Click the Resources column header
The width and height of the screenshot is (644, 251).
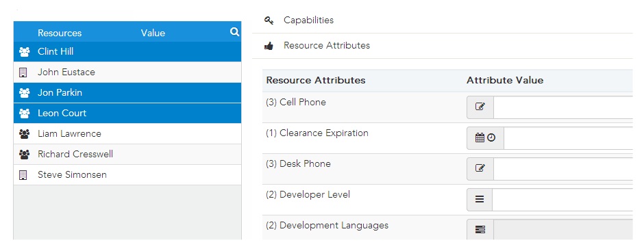pos(60,34)
